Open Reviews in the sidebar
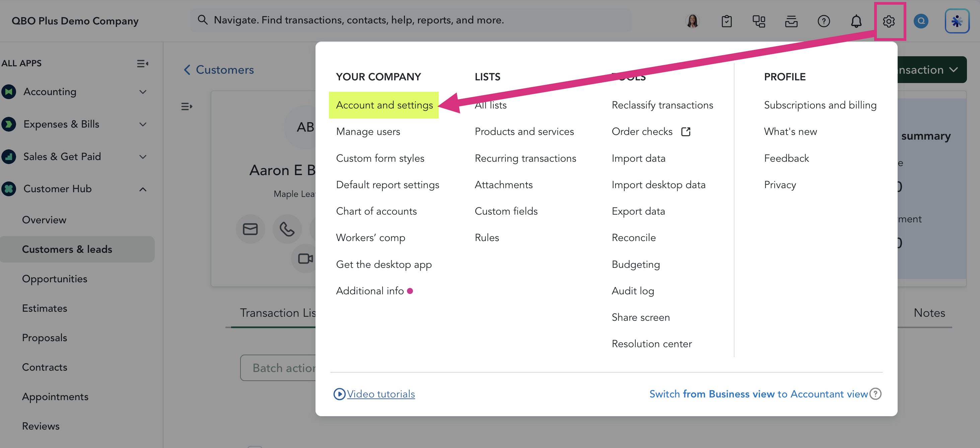 click(41, 426)
